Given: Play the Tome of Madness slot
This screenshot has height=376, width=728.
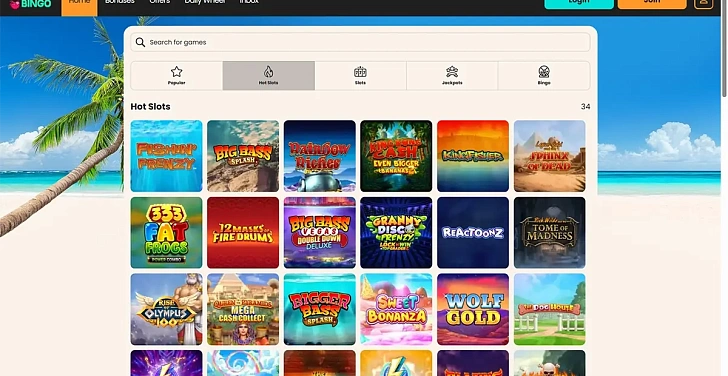Looking at the screenshot, I should pyautogui.click(x=549, y=233).
